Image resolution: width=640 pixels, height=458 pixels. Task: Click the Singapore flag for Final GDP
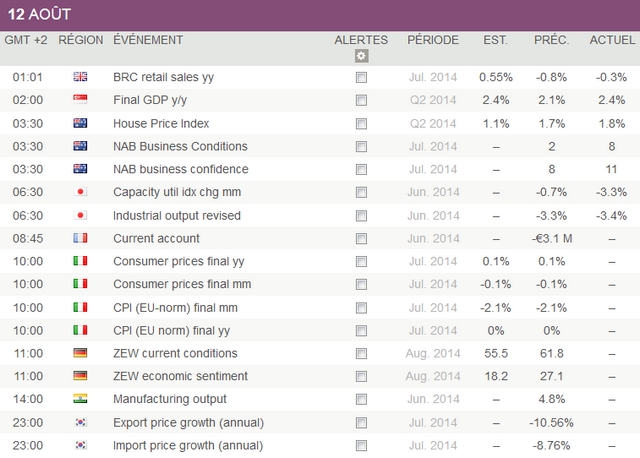[x=81, y=100]
